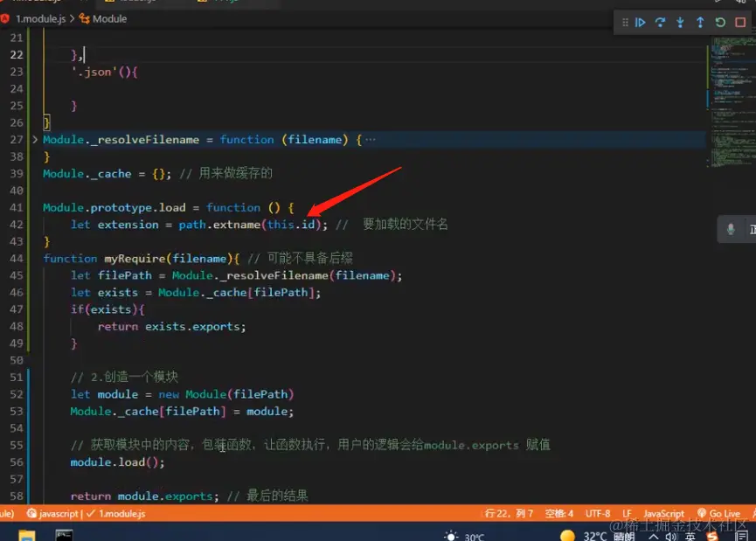Click the '.json'(){ code line
The image size is (756, 541).
click(104, 72)
